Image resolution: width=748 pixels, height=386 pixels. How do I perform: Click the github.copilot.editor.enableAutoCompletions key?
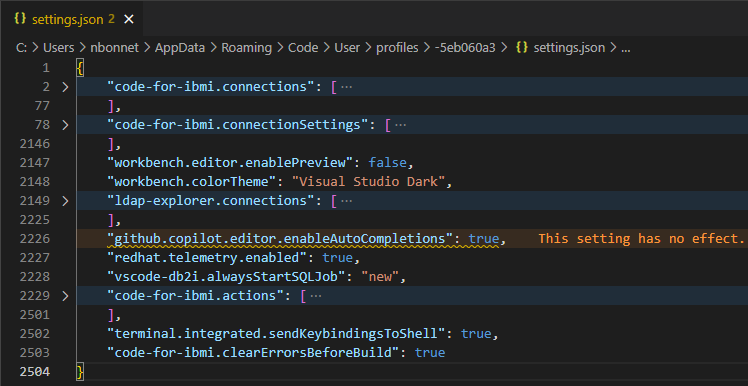[x=283, y=239]
